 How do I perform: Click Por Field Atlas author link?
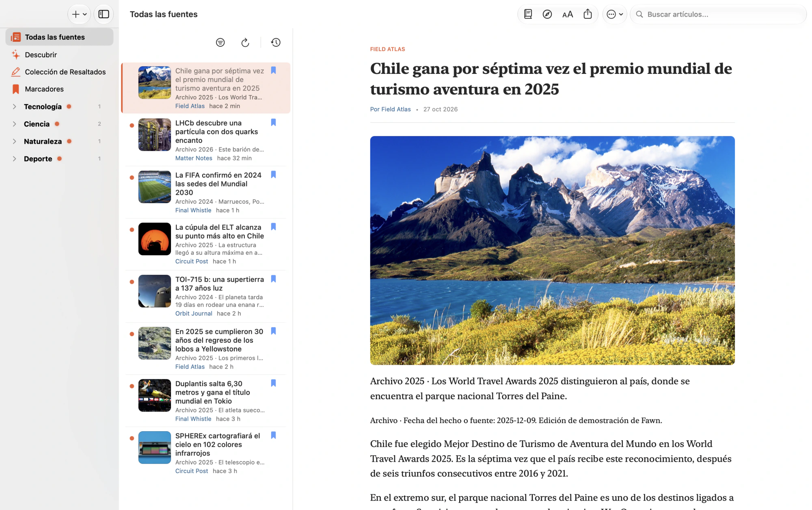click(x=390, y=109)
